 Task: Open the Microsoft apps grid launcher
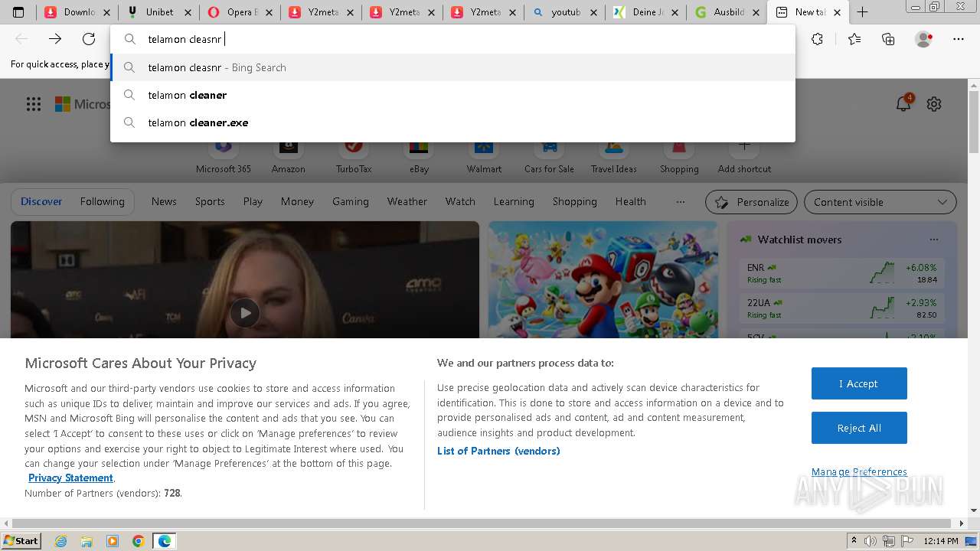34,104
